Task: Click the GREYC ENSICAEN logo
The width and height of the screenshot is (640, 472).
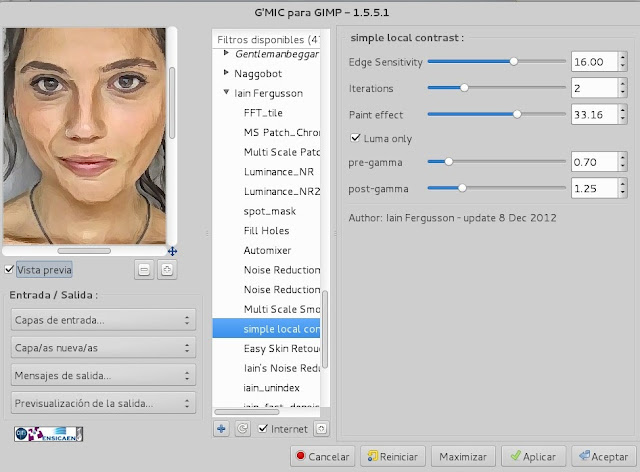Action: 48,433
